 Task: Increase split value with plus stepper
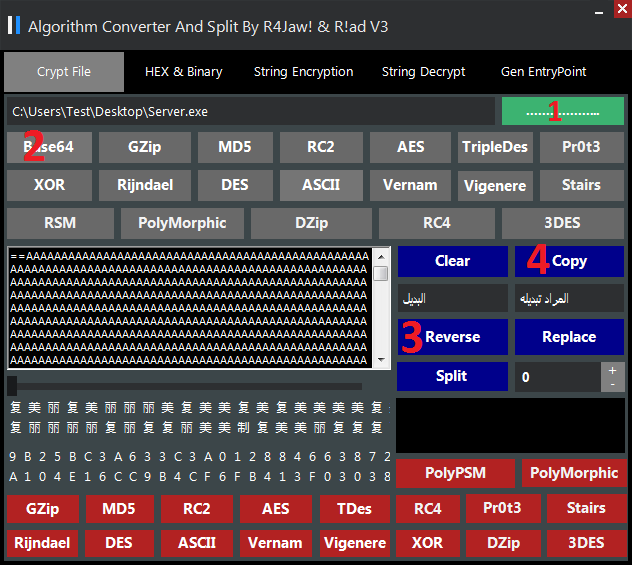612,370
